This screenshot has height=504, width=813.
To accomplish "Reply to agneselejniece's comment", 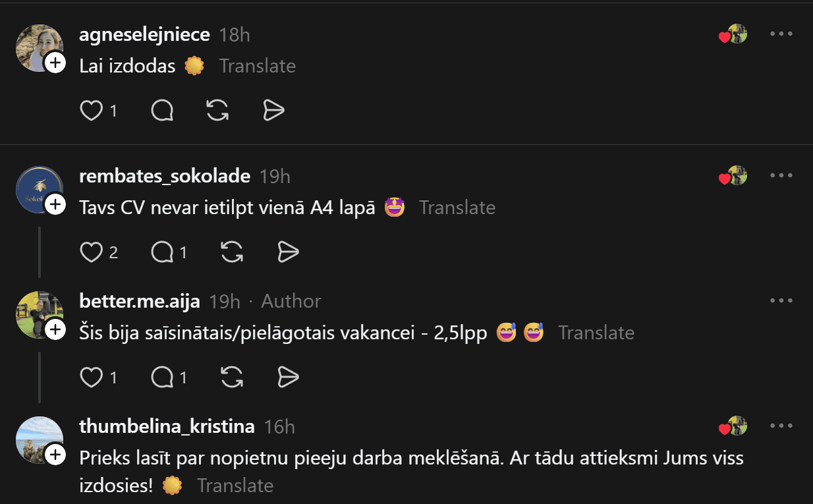I will (x=162, y=111).
